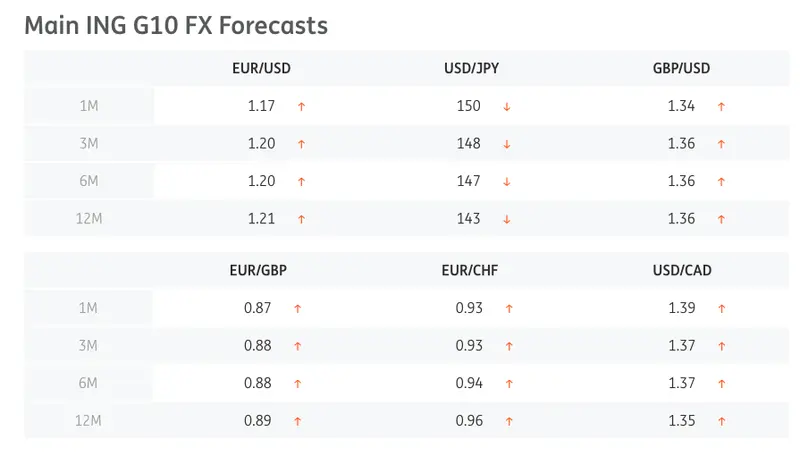Click the EUR/CHF 6M value 0.94
This screenshot has width=800, height=465.
click(469, 383)
